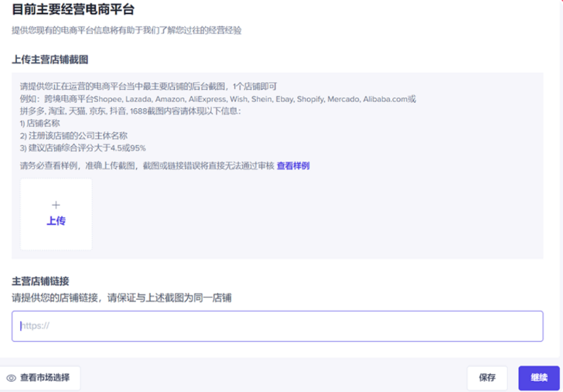The width and height of the screenshot is (563, 392).
Task: Click the line starting 请提供您正在运营的电商平台
Action: (148, 87)
